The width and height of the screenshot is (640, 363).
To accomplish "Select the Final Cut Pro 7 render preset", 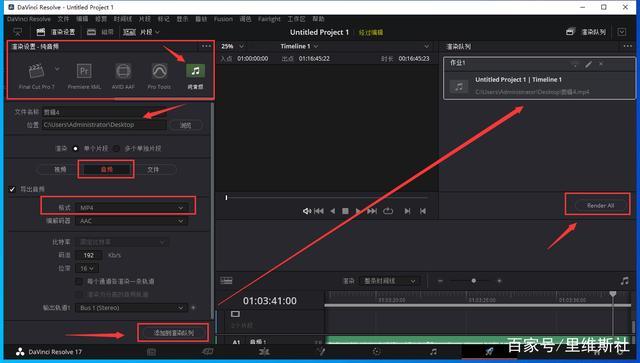I will tap(36, 76).
